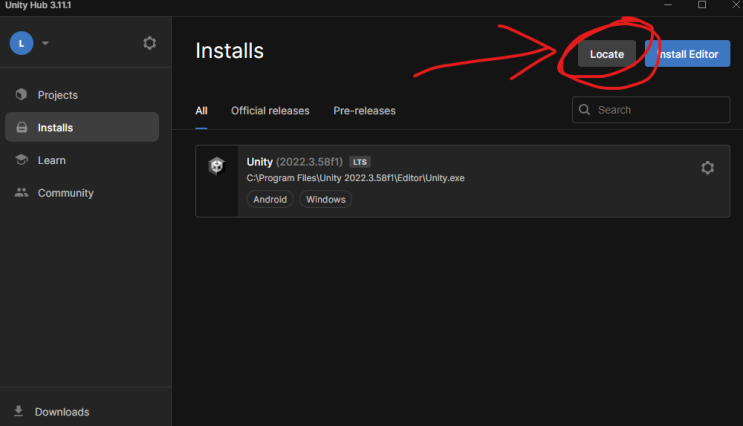This screenshot has height=426, width=743.
Task: Click the LTS badge
Action: pyautogui.click(x=360, y=162)
